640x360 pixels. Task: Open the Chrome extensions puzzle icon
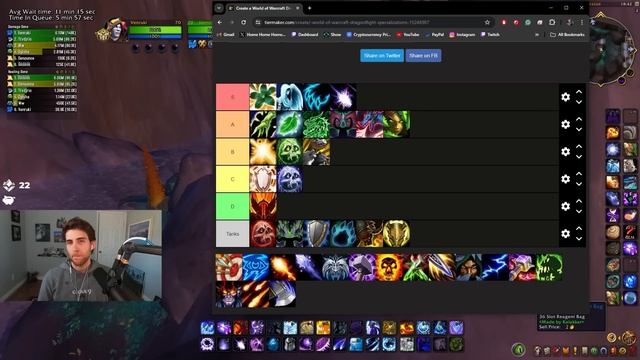[552, 22]
